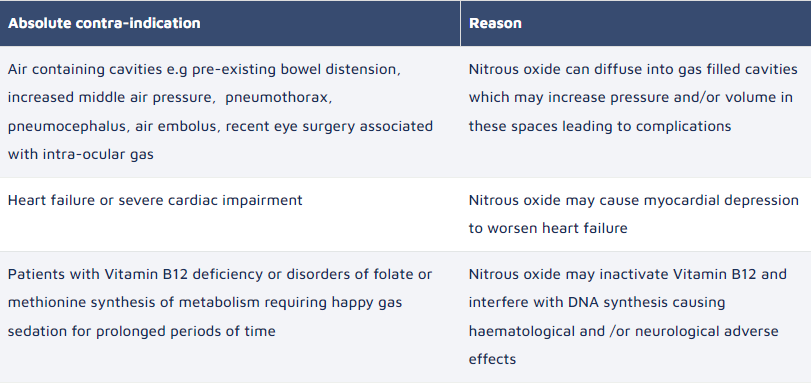This screenshot has height=383, width=811.
Task: Click 'sedation for prolonged periods of time' line
Action: click(x=142, y=331)
